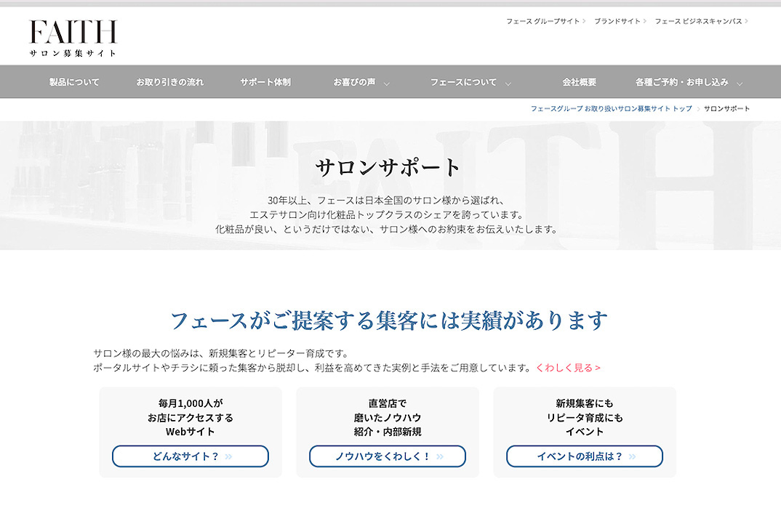Click double-arrow icon in どんなサイト？ button
Viewport: 781px width, 532px height.
click(x=228, y=456)
